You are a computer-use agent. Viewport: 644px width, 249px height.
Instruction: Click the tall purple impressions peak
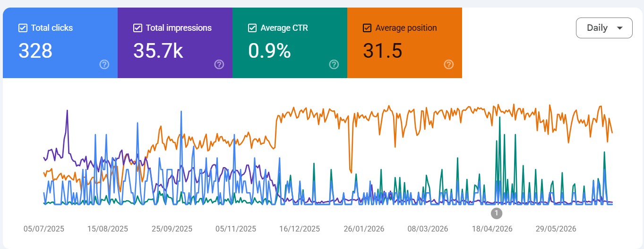(67, 112)
